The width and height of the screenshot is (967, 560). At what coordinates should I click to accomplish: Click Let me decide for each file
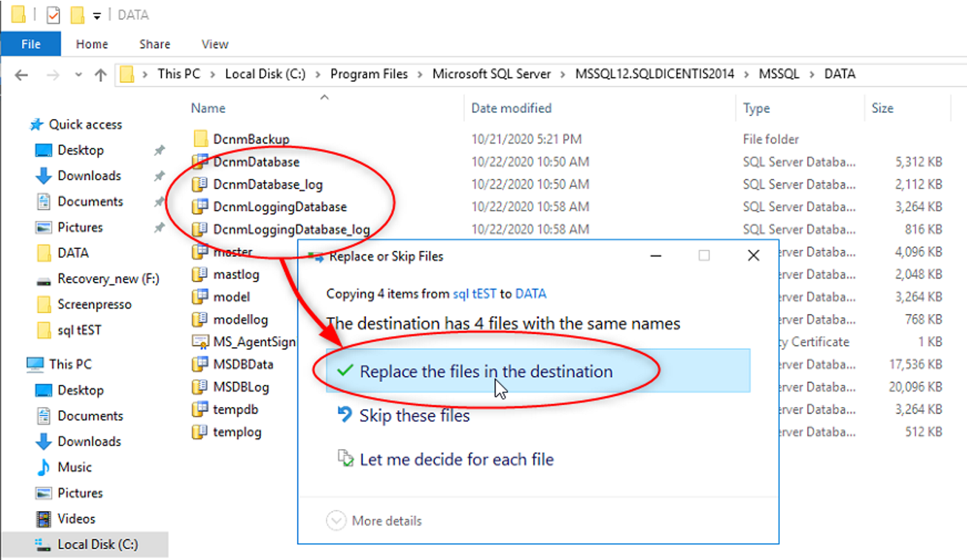pos(456,460)
